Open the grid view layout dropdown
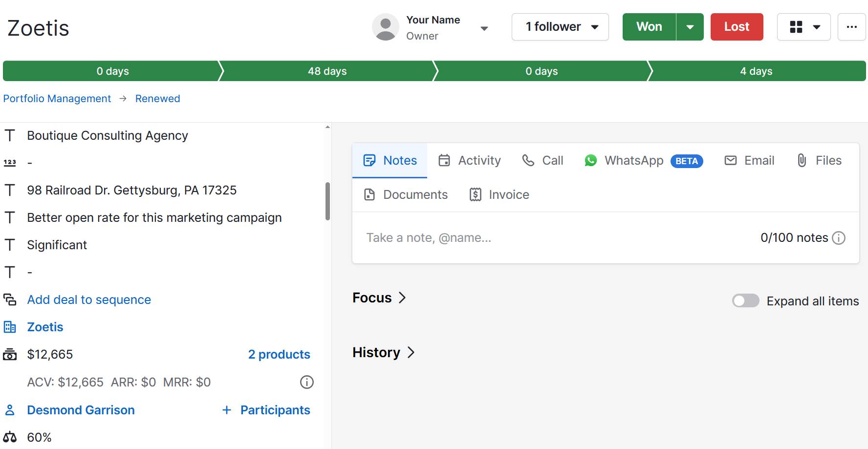This screenshot has height=449, width=868. (804, 27)
